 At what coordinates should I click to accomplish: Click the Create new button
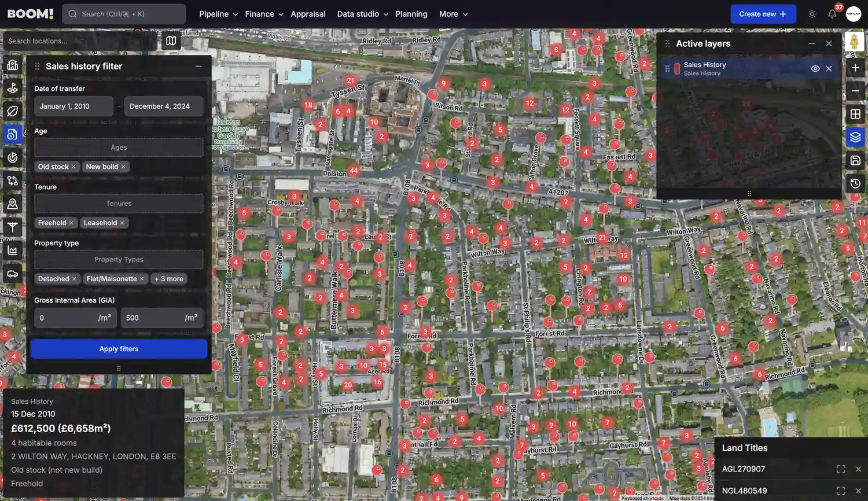(x=763, y=14)
